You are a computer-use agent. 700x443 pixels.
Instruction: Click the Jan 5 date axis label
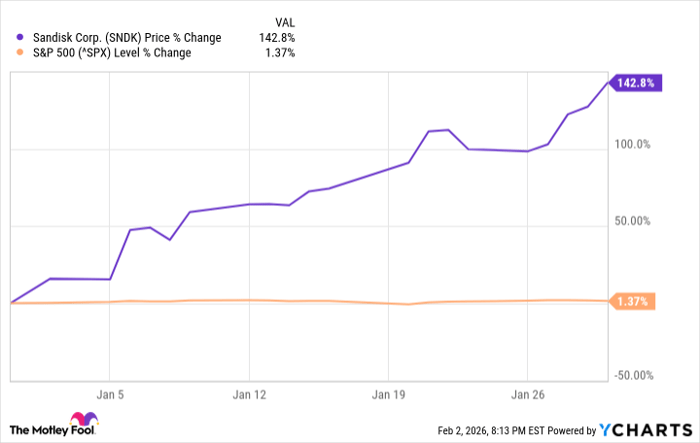(108, 392)
